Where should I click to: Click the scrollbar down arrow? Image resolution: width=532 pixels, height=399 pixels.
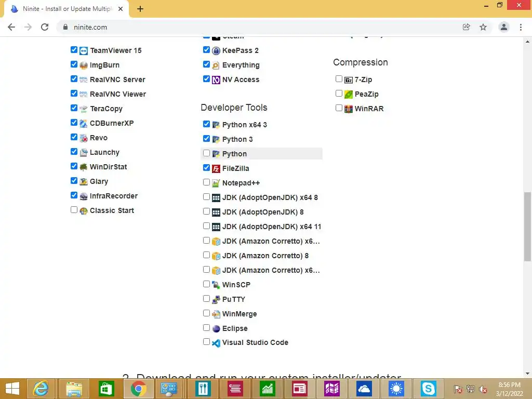tap(527, 374)
